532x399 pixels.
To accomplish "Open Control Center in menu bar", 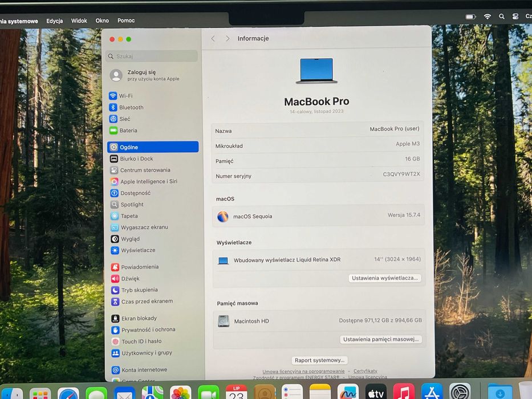I will 515,17.
